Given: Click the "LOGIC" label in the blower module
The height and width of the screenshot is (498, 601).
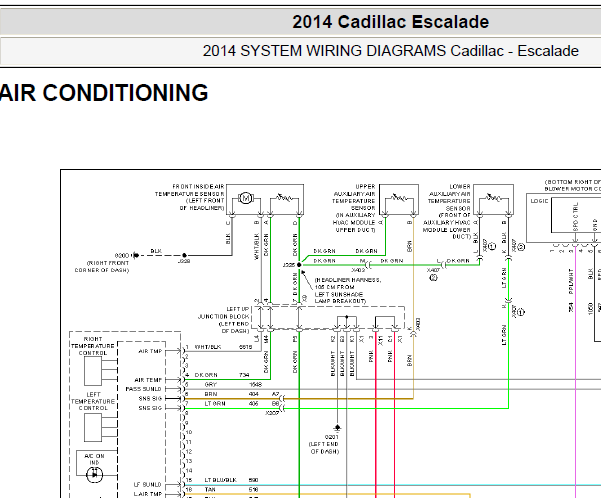Looking at the screenshot, I should (539, 201).
